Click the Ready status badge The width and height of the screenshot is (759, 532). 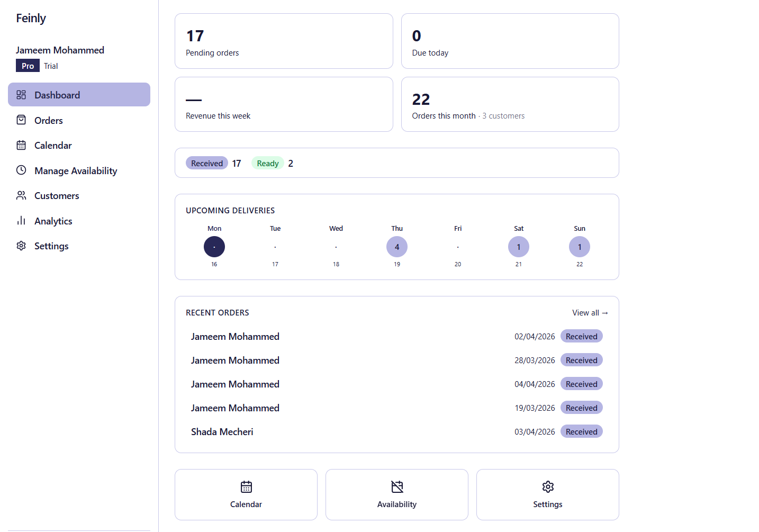[268, 163]
